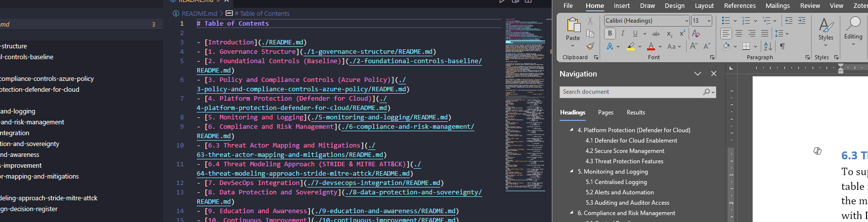Show paragraph marks with pilcrow icon
Viewport: 868px width, 222px height.
pyautogui.click(x=782, y=46)
